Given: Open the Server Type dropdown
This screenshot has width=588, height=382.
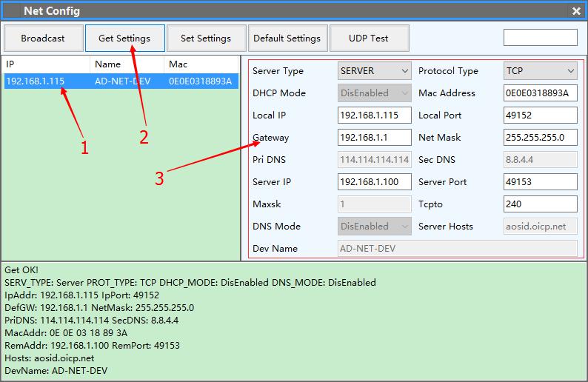Looking at the screenshot, I should point(374,71).
